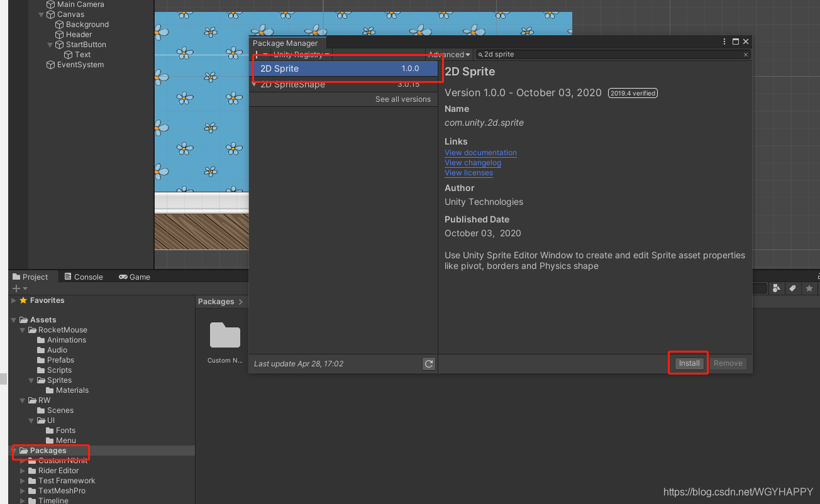Click the favorite star filter icon
The image size is (820, 504).
(x=808, y=288)
